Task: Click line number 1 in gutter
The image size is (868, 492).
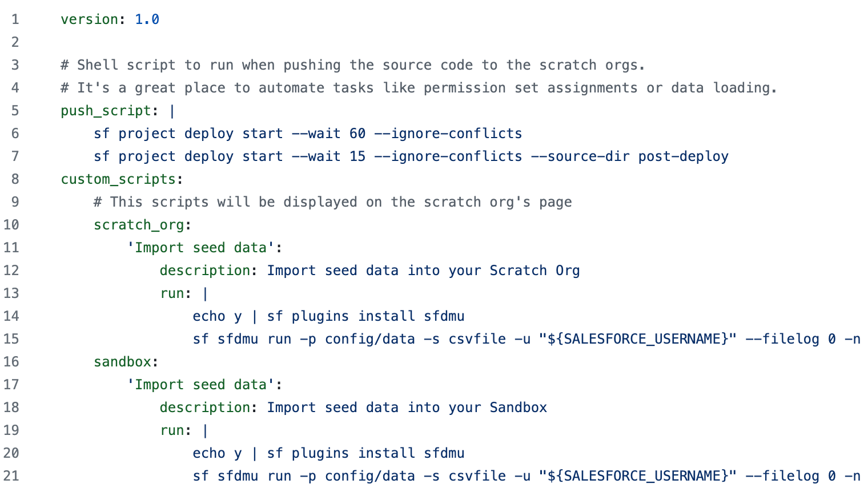Action: click(x=15, y=19)
